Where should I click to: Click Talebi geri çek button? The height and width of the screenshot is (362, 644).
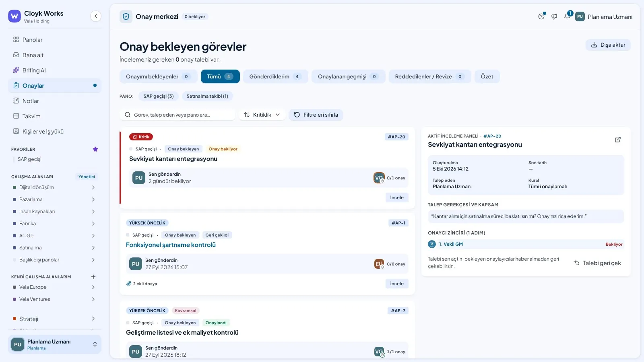pos(598,263)
